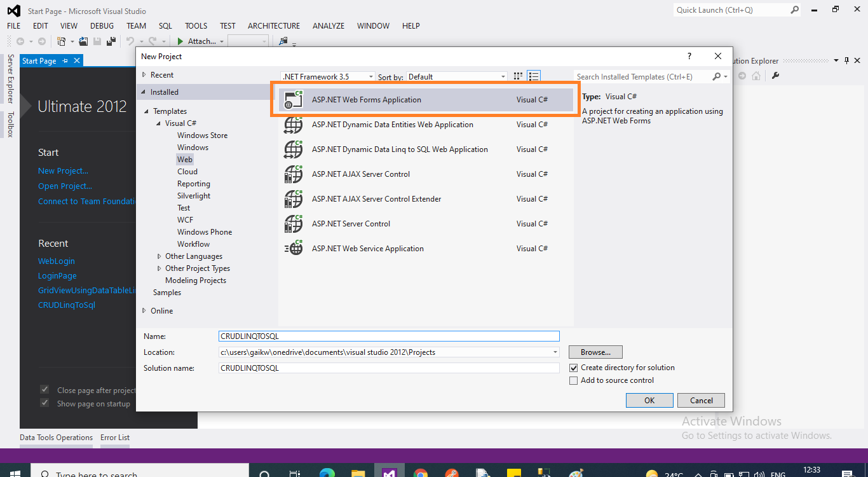
Task: Click the magnifier in Search Installed Templates
Action: (717, 76)
